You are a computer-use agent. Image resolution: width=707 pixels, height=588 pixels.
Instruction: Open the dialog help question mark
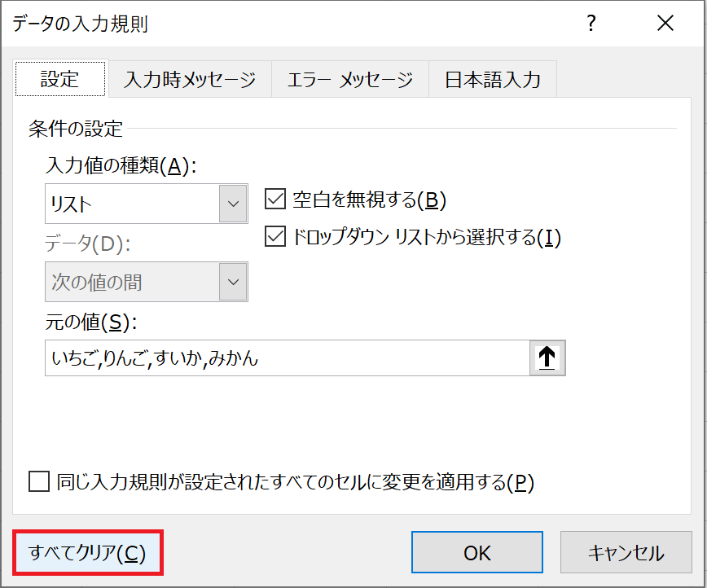[591, 24]
